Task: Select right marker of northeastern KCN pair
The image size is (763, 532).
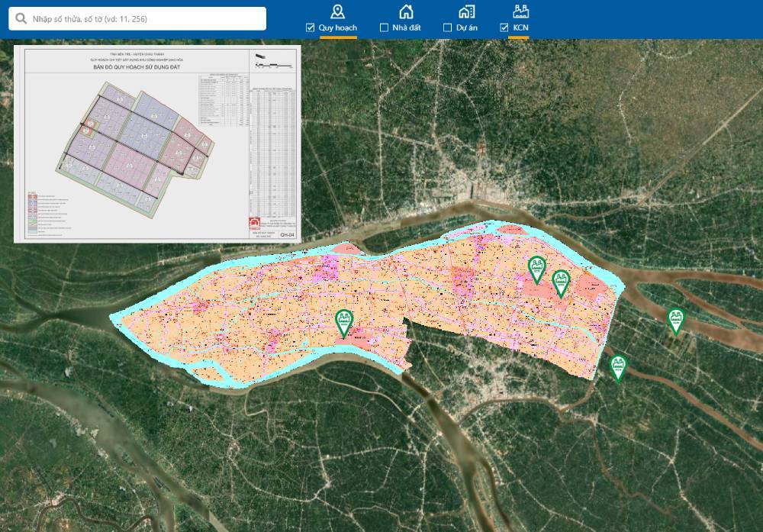Action: 561,282
